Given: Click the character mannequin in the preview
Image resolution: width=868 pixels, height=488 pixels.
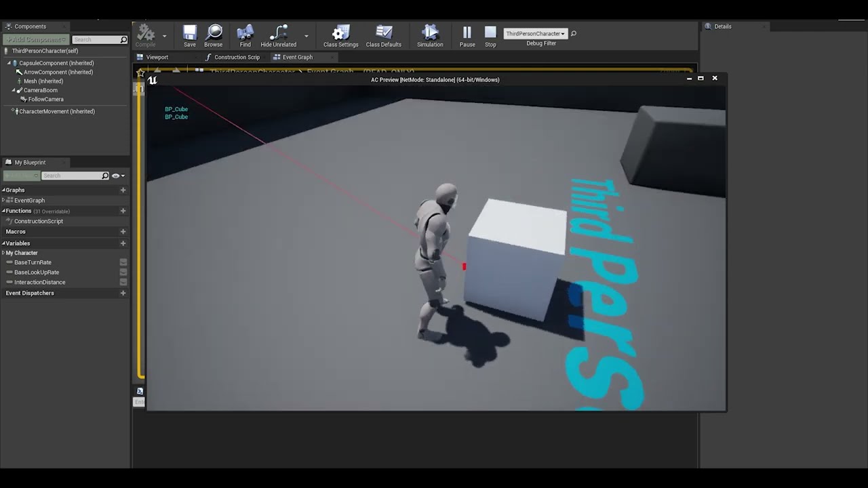Looking at the screenshot, I should click(434, 261).
